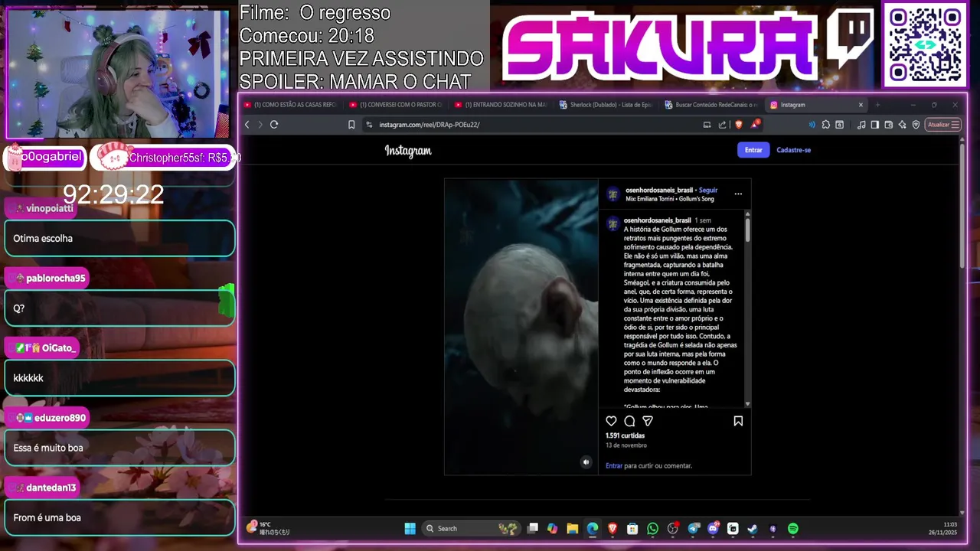This screenshot has height=551, width=980.
Task: Click the Cadastre-se sign-up link
Action: (793, 150)
